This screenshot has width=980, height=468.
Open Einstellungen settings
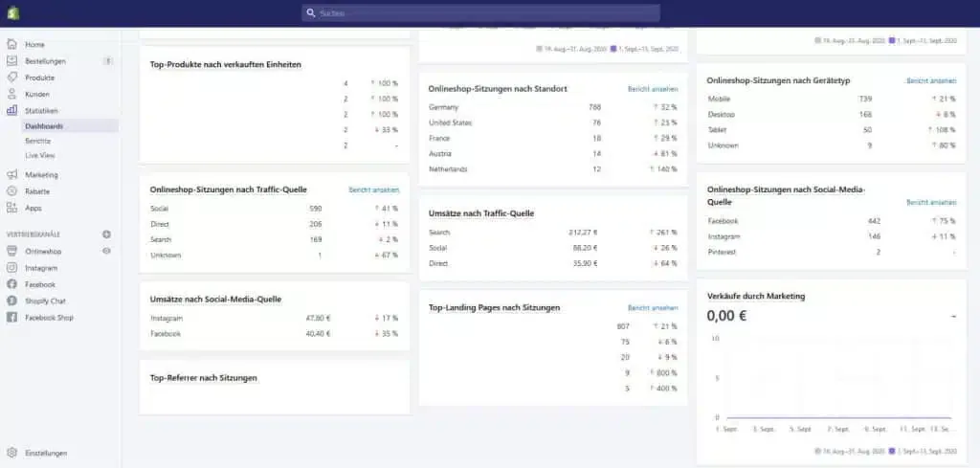[x=46, y=453]
